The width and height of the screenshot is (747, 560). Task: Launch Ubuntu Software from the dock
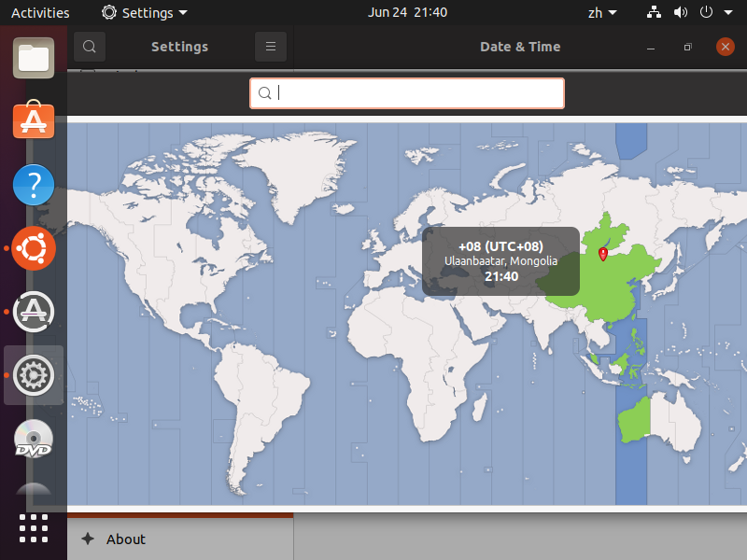pyautogui.click(x=34, y=121)
